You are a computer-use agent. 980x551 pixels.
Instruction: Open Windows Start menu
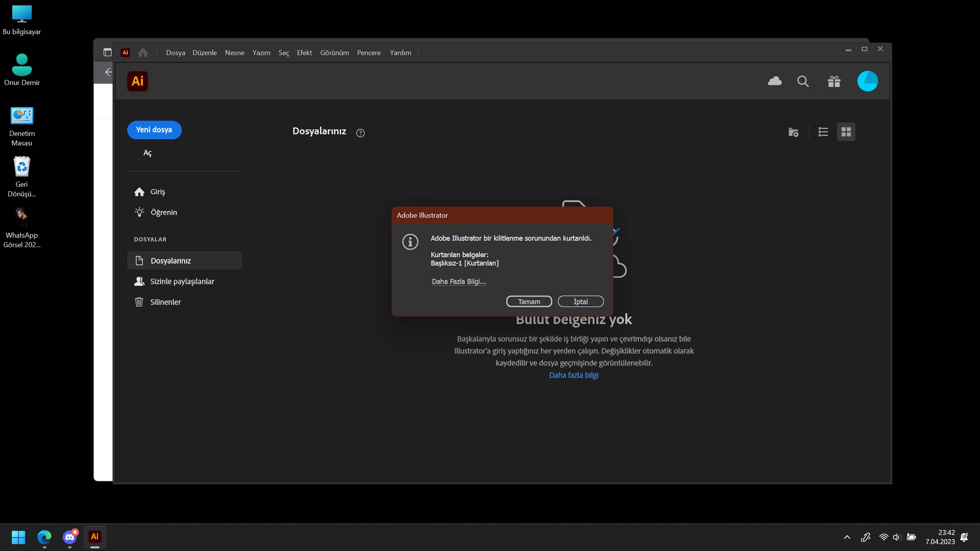click(x=18, y=537)
